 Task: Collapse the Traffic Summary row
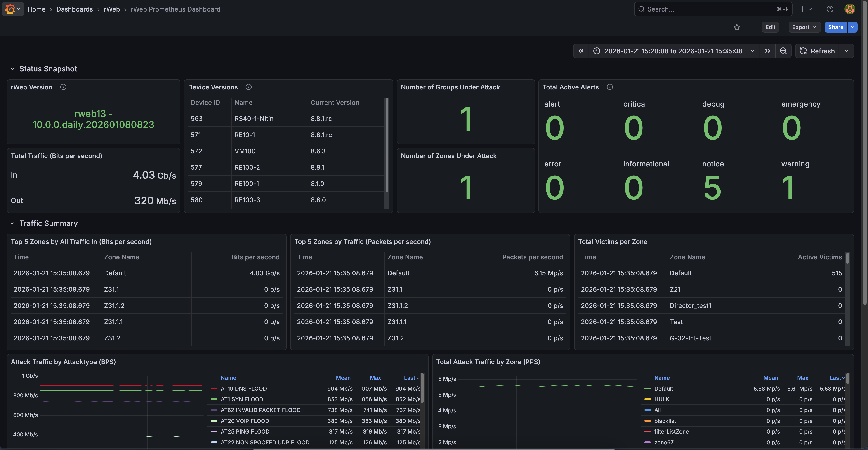12,223
